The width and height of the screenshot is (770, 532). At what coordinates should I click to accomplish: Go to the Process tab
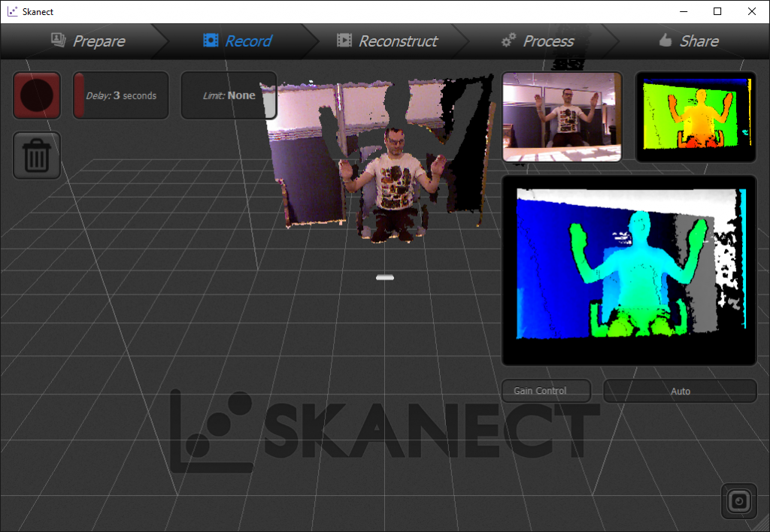537,41
